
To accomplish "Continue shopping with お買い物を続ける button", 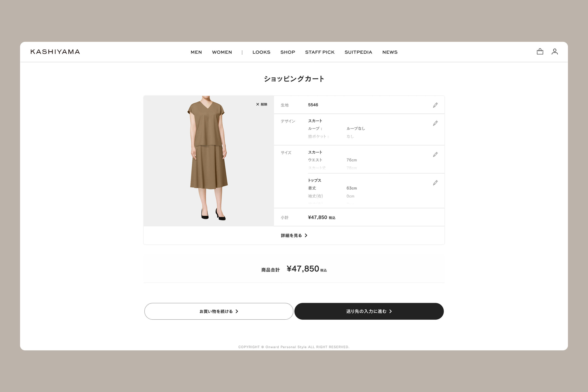I will pos(219,311).
